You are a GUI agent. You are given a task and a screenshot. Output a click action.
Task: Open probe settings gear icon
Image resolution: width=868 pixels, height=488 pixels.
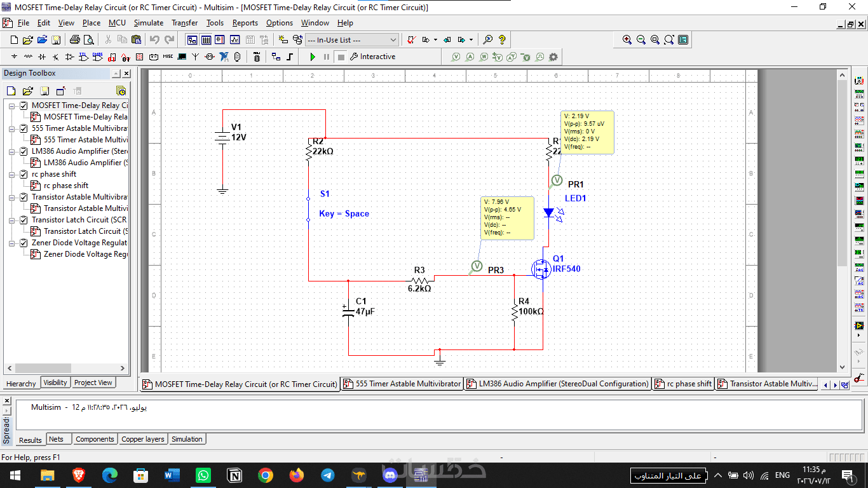click(553, 57)
